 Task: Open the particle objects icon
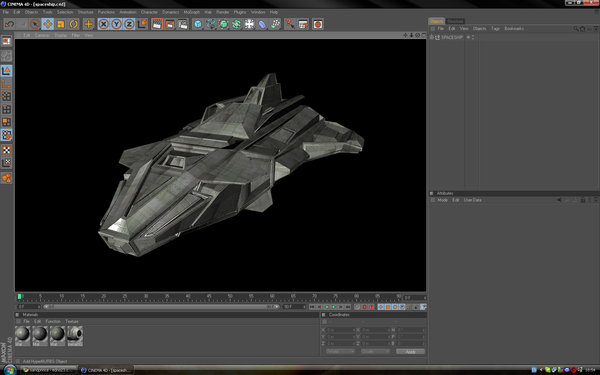(x=275, y=24)
